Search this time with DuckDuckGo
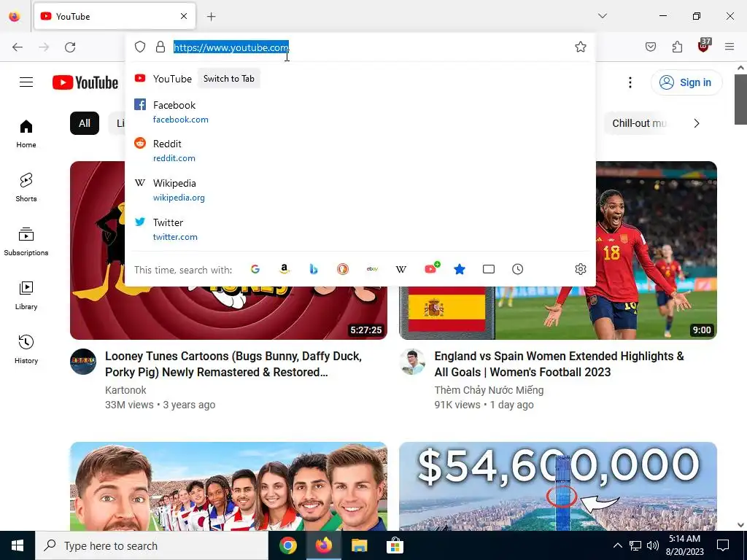The image size is (747, 560). coord(343,270)
